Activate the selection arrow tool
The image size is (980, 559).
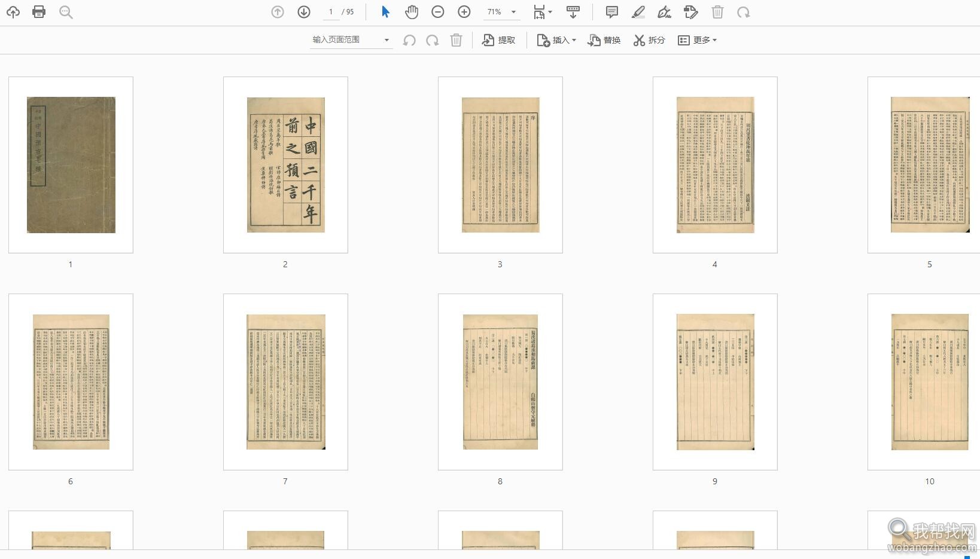[385, 12]
